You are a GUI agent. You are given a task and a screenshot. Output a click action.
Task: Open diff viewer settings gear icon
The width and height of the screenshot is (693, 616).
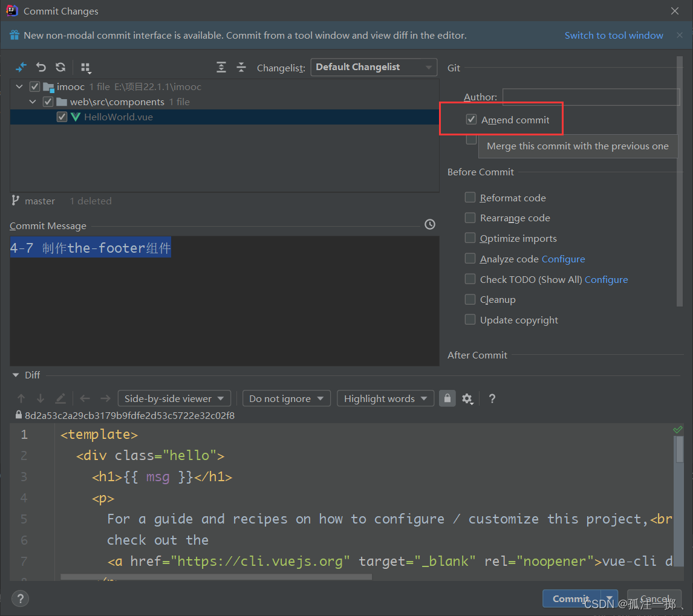pos(467,398)
